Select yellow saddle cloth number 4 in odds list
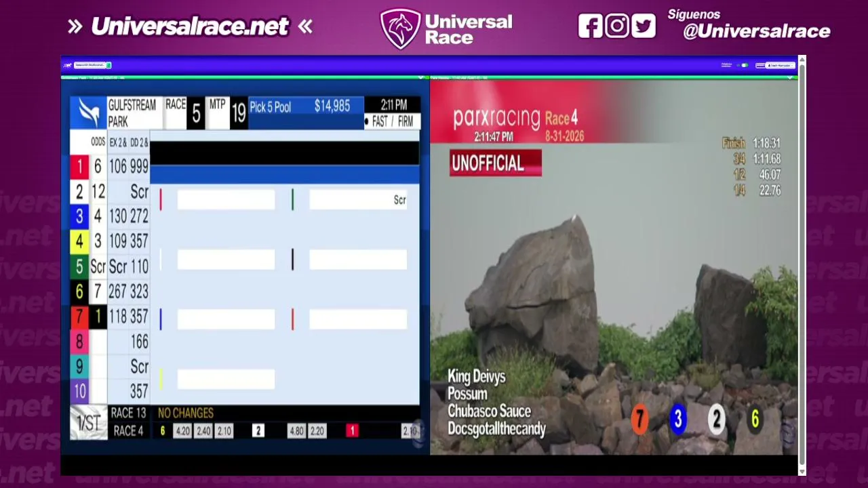The height and width of the screenshot is (488, 868). pyautogui.click(x=79, y=241)
